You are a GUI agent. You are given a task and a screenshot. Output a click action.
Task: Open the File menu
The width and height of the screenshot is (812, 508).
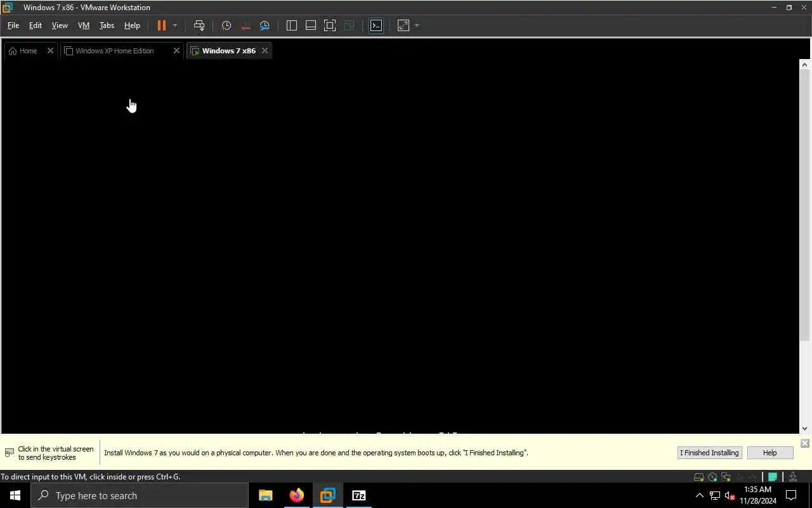[x=13, y=25]
